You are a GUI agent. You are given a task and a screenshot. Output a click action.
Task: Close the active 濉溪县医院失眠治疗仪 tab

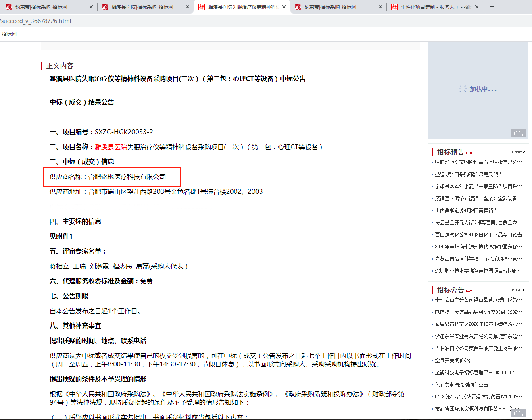pyautogui.click(x=284, y=7)
